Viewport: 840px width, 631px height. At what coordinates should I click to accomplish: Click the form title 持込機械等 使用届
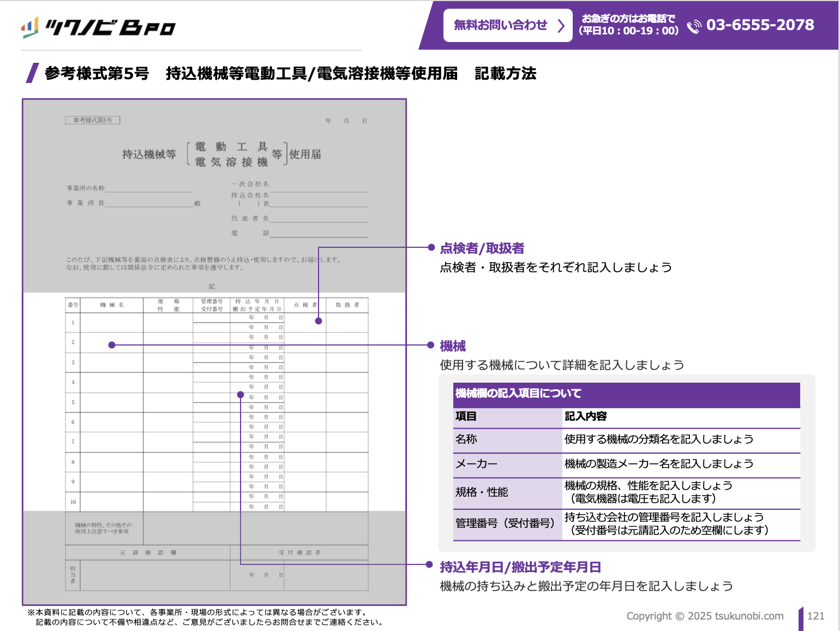pos(221,154)
